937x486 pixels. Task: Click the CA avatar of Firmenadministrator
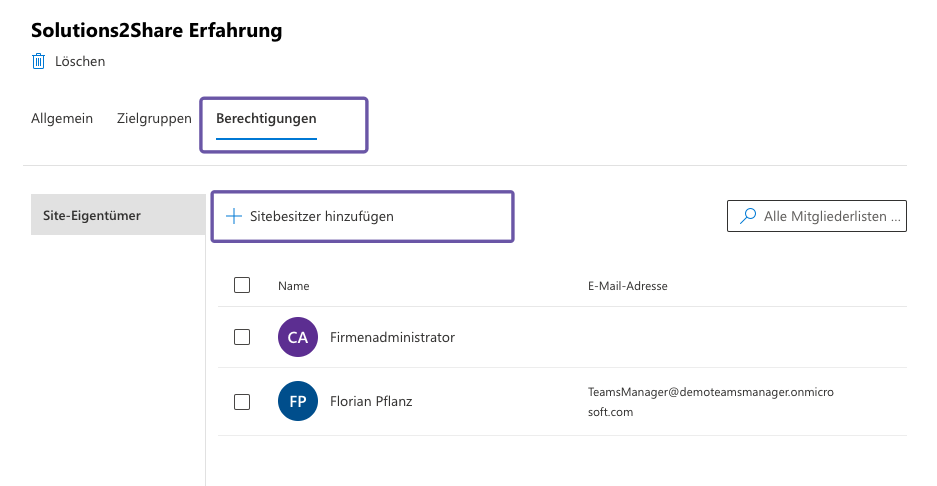click(x=298, y=337)
